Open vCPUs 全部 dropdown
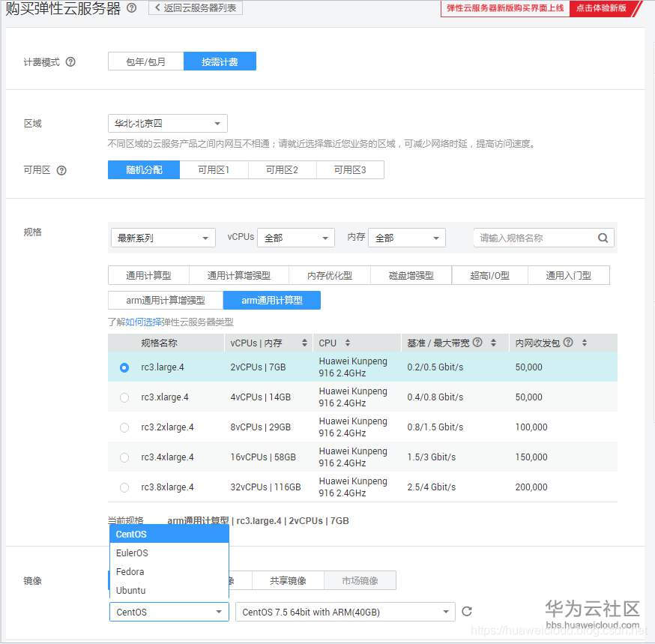 click(296, 238)
